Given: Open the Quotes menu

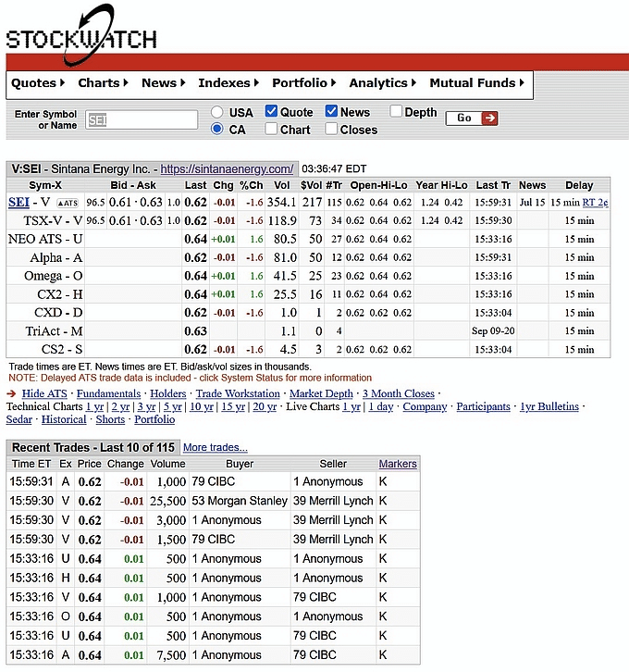Looking at the screenshot, I should pyautogui.click(x=38, y=83).
